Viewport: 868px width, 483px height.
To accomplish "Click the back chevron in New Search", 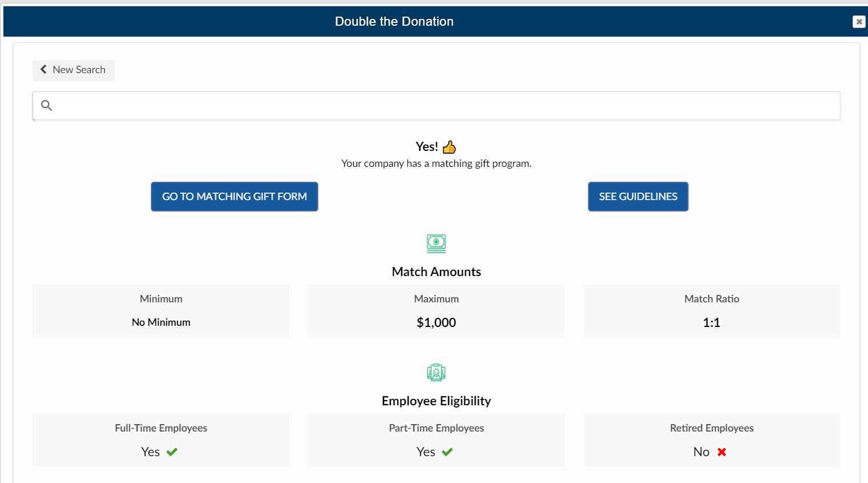I will [43, 70].
